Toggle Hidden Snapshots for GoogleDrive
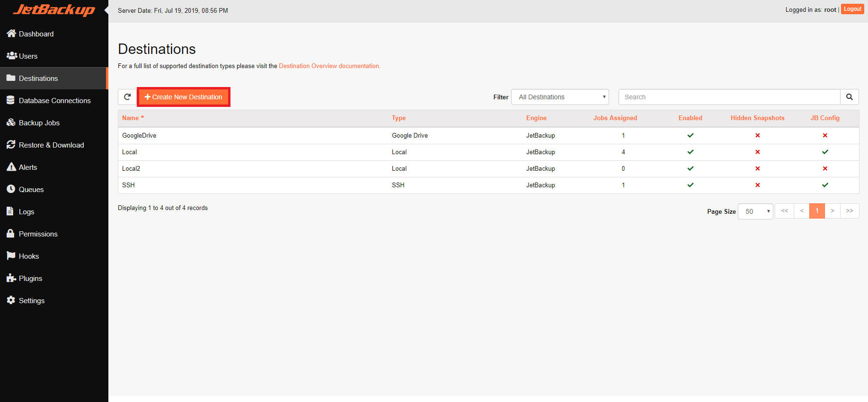This screenshot has height=402, width=868. 758,135
